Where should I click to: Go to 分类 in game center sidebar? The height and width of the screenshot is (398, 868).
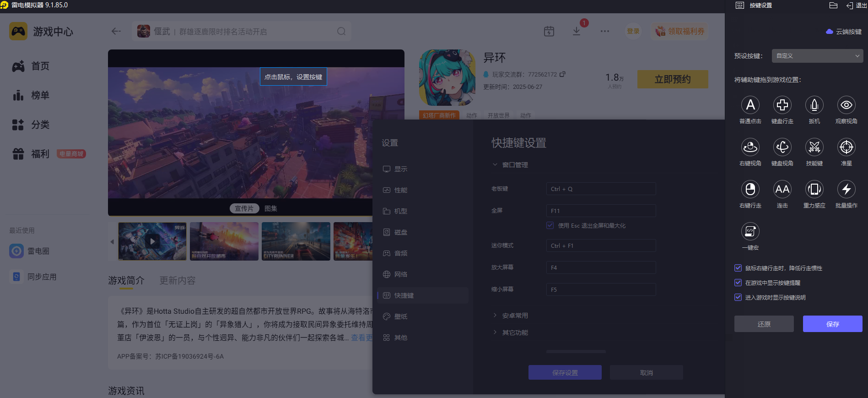[x=31, y=125]
